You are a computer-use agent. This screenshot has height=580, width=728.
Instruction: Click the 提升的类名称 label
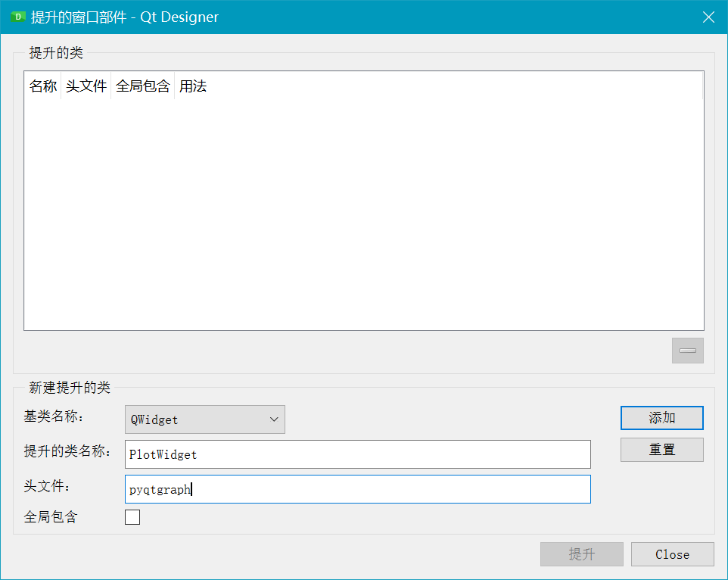68,451
